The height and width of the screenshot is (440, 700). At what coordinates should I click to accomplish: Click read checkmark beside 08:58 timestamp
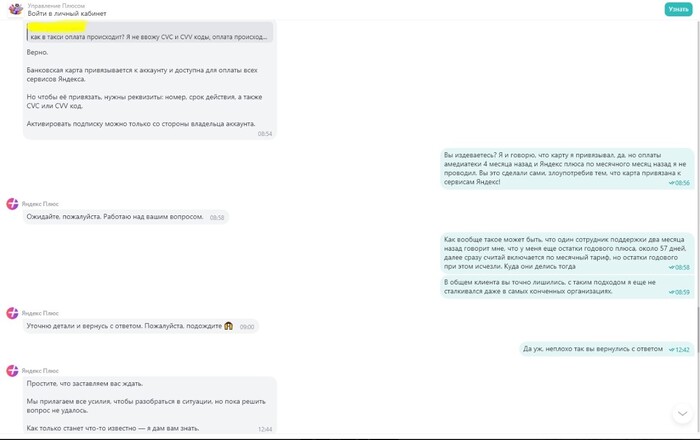(x=671, y=268)
